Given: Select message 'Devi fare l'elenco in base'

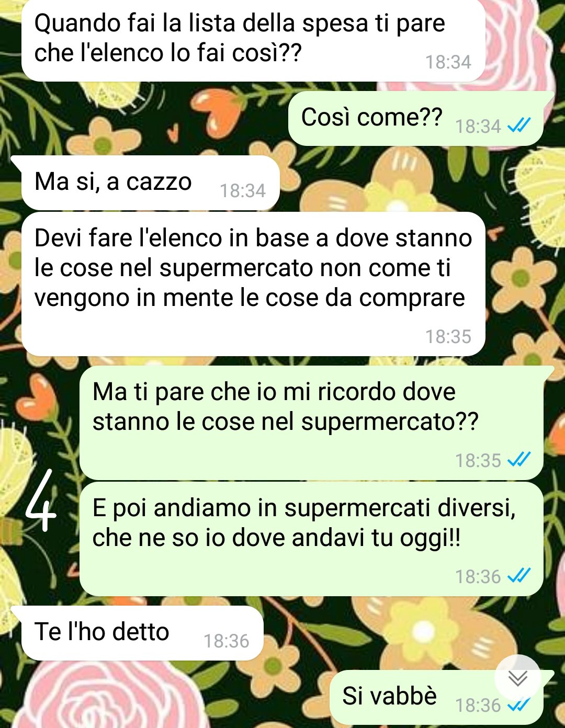Looking at the screenshot, I should pos(253,284).
